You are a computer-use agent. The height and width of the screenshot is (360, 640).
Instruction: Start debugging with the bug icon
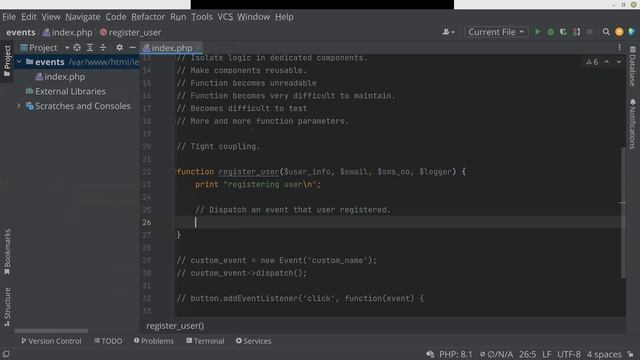(551, 32)
